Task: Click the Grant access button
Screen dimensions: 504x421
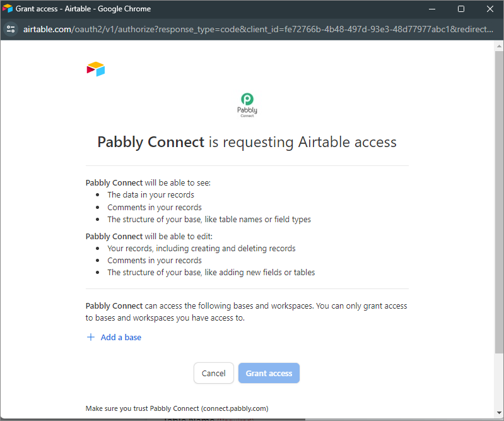Action: click(x=269, y=373)
